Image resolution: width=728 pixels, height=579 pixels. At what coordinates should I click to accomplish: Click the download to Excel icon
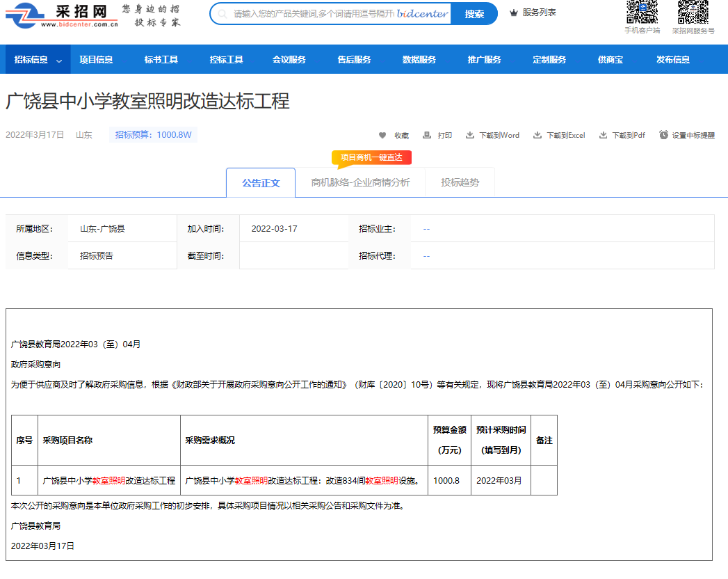(537, 135)
